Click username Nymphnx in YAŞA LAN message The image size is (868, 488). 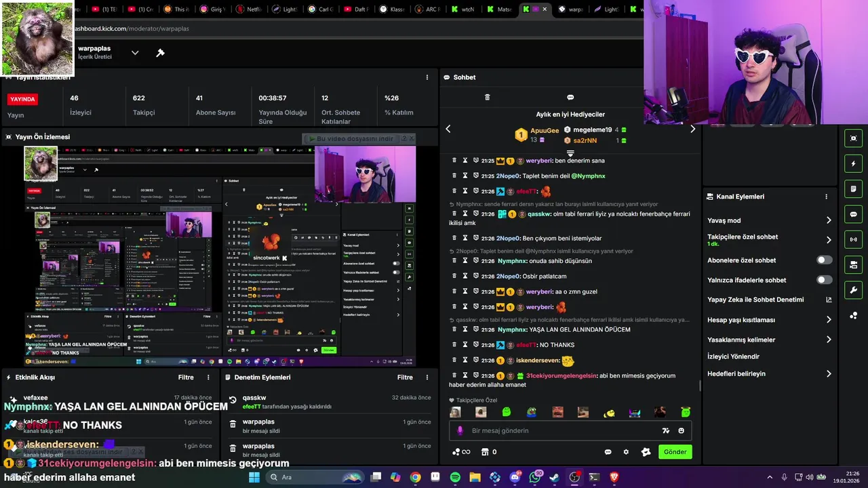pos(512,329)
